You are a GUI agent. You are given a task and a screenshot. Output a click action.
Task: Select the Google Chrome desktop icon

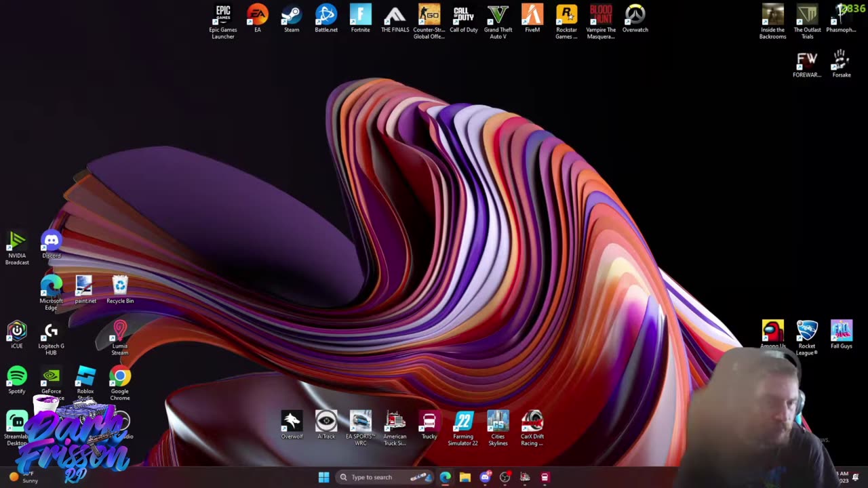coord(120,384)
